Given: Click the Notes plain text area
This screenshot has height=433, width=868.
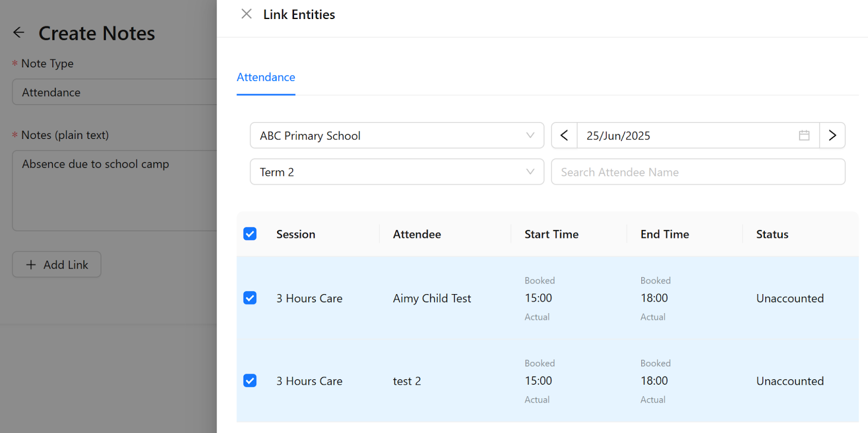Looking at the screenshot, I should (114, 190).
